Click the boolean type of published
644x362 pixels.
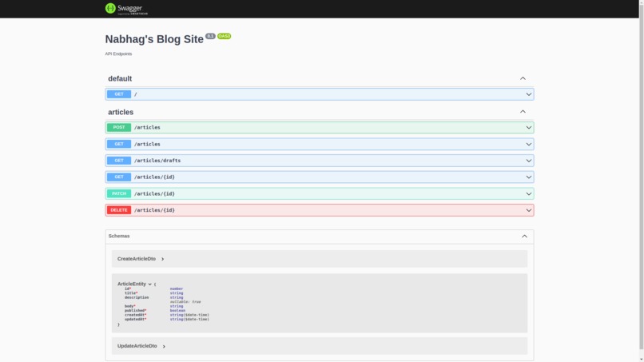click(178, 311)
